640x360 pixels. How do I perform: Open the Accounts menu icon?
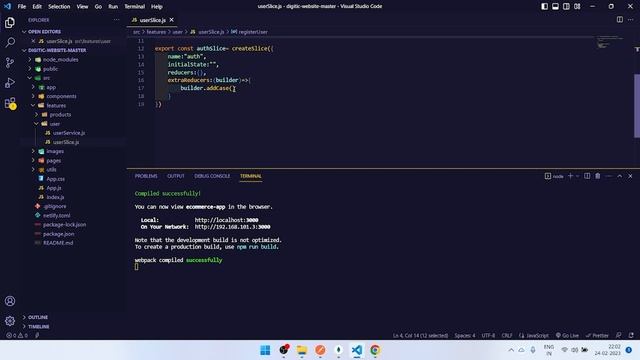(10, 301)
